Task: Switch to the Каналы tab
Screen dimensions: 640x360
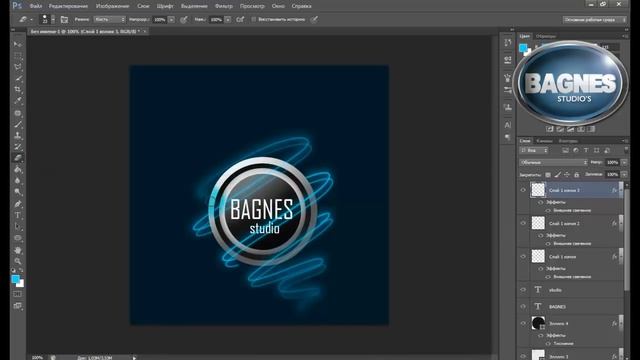Action: pyautogui.click(x=544, y=141)
